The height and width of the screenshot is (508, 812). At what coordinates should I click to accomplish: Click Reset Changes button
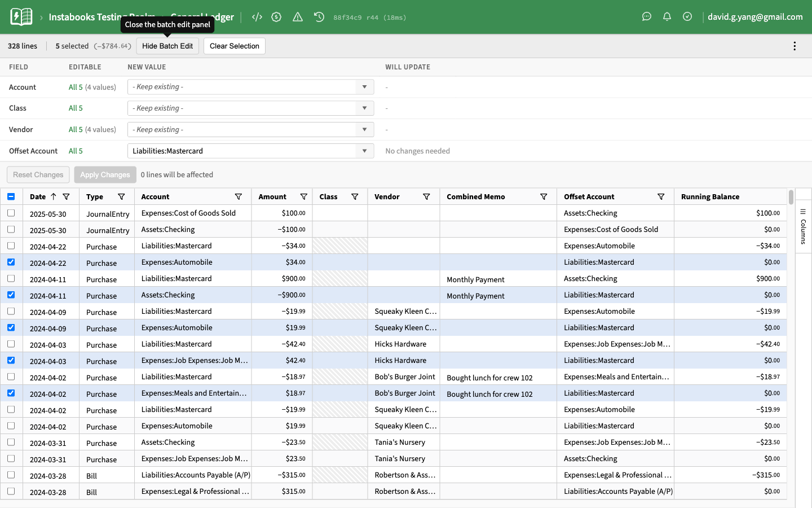[38, 174]
